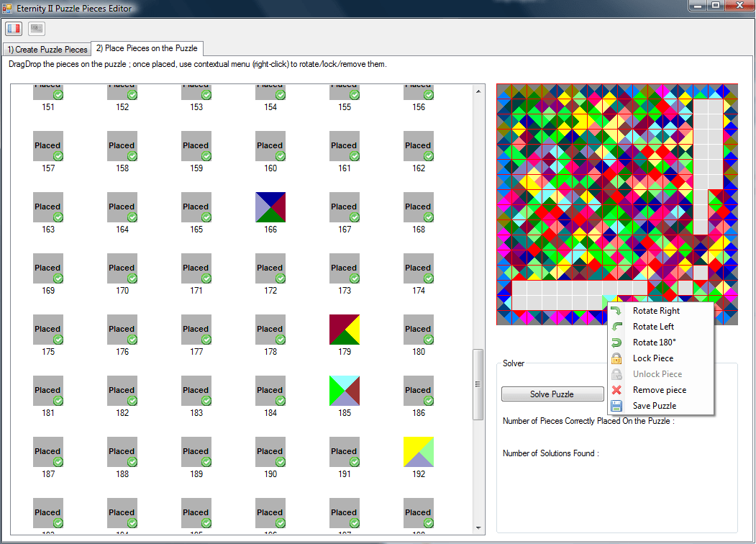Click placed piece tile 180
This screenshot has width=756, height=544.
pyautogui.click(x=419, y=330)
